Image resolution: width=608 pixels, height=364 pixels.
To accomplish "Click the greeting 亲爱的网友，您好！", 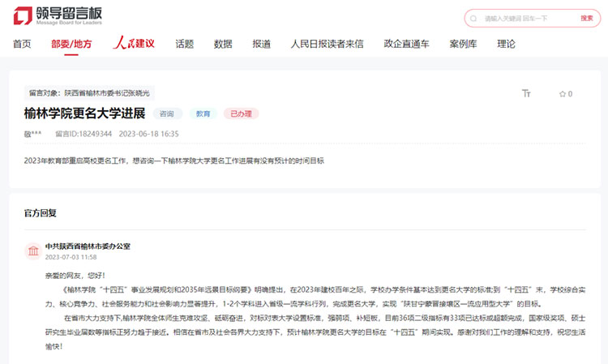I will tap(75, 276).
